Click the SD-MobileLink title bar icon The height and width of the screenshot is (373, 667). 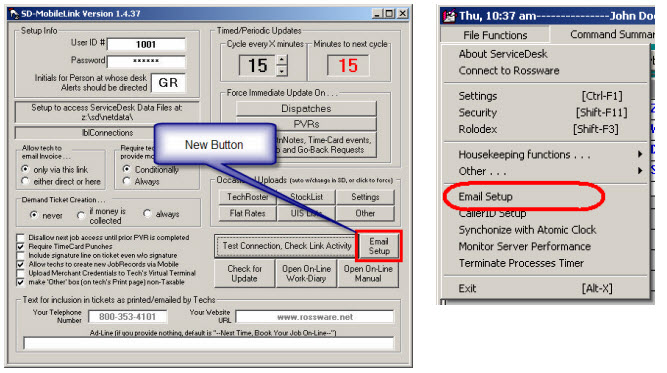pos(14,14)
